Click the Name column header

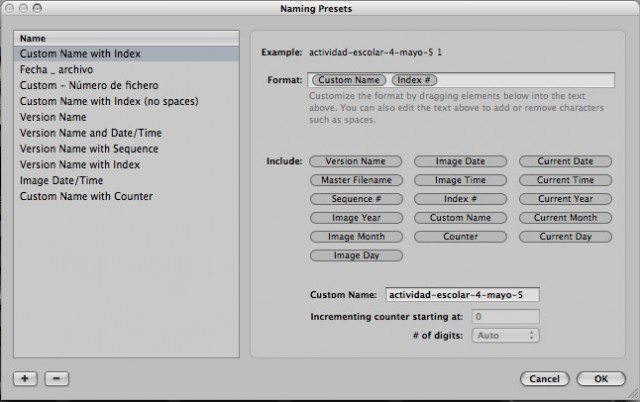[x=126, y=38]
